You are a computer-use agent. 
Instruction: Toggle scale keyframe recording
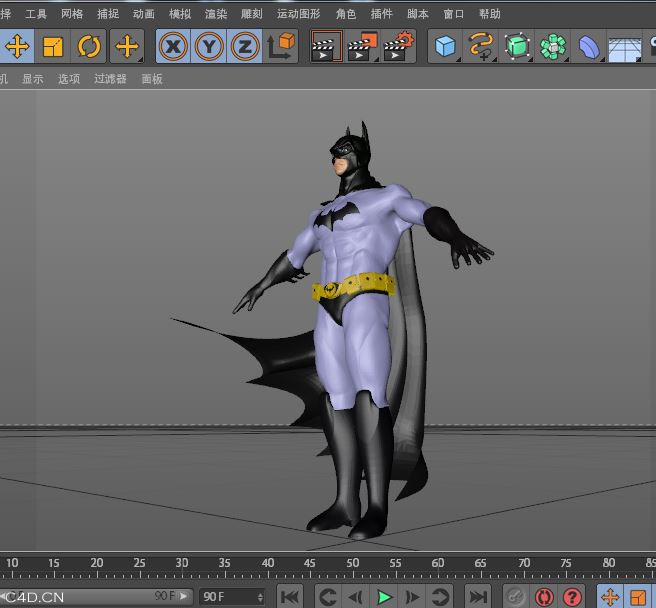pyautogui.click(x=638, y=597)
